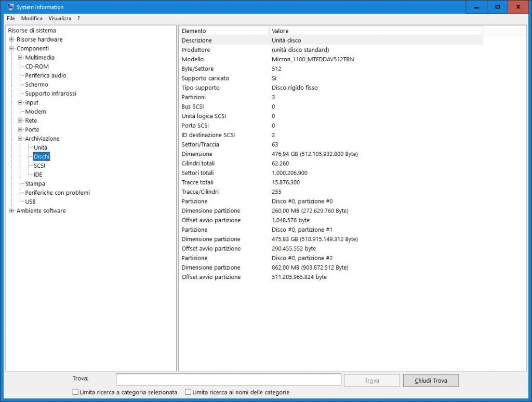532x402 pixels.
Task: Select Periferica audio in the tree
Action: click(45, 75)
